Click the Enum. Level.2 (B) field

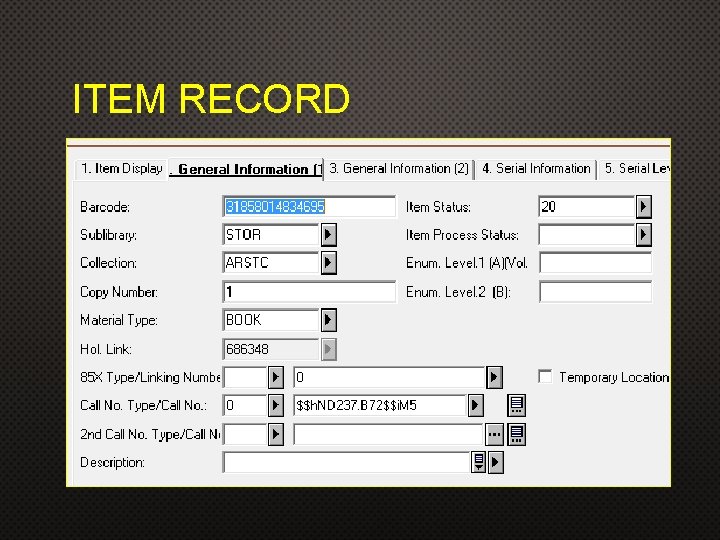tap(596, 292)
